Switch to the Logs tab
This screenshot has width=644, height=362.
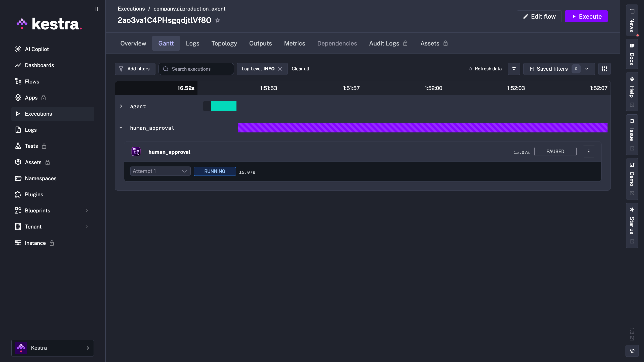[192, 43]
